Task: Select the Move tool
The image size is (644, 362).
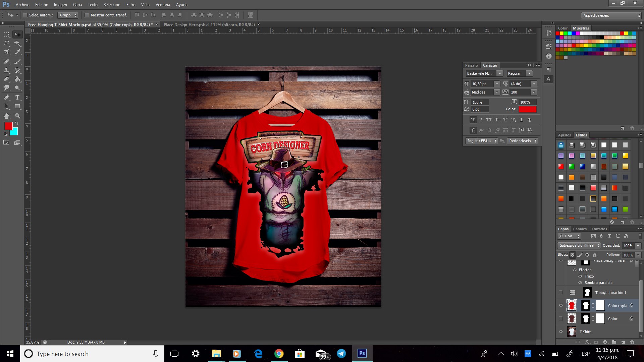Action: 17,34
